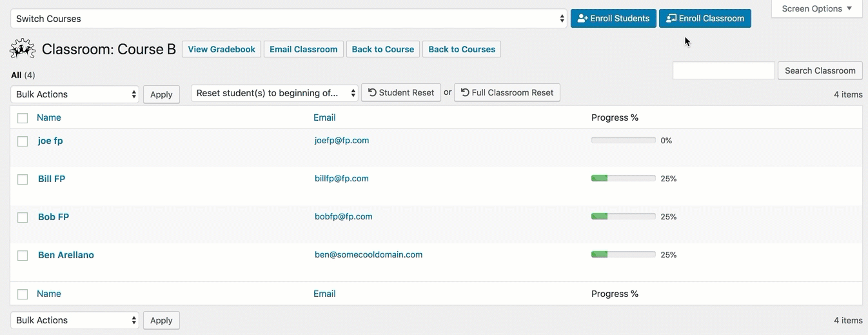Check the checkbox for joe fp
This screenshot has width=868, height=335.
pyautogui.click(x=23, y=141)
